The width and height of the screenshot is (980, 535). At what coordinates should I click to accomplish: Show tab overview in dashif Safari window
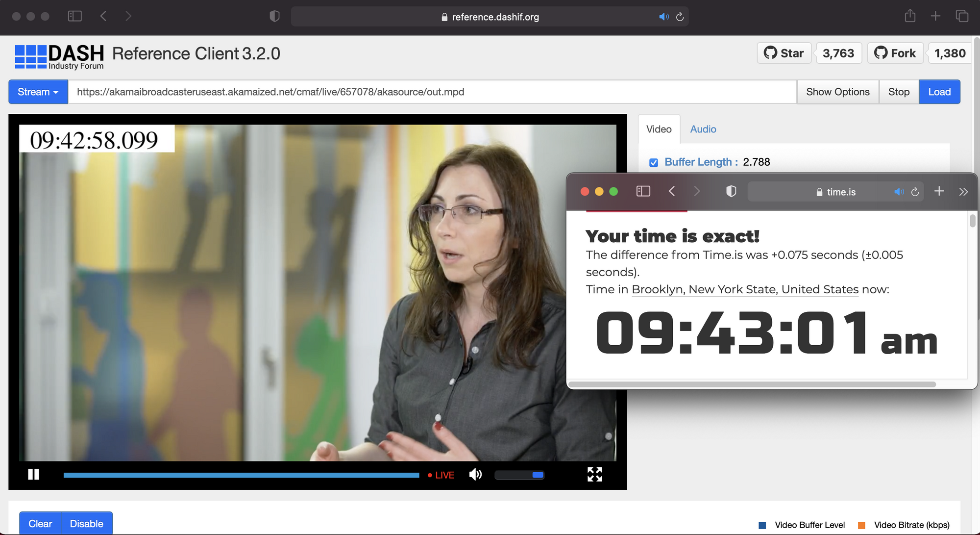point(962,16)
